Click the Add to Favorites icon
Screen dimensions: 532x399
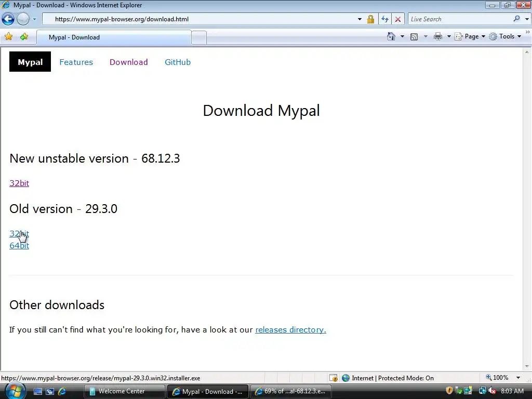[24, 37]
